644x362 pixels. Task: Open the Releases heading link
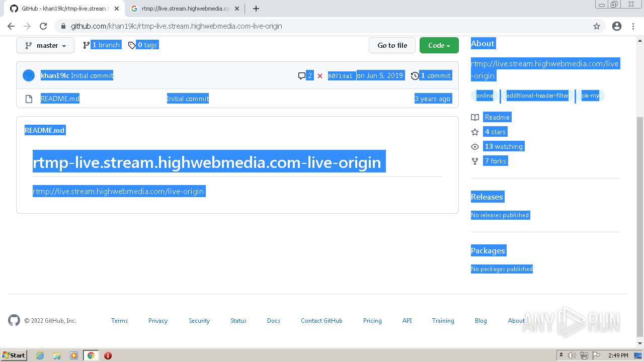[487, 197]
